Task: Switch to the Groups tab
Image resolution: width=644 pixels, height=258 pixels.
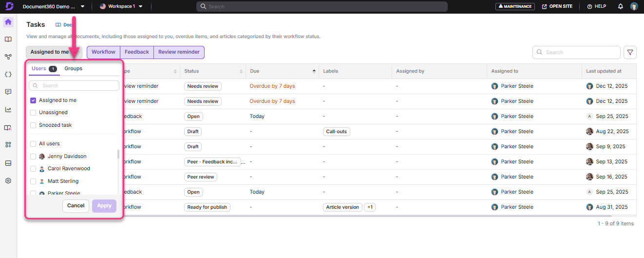Action: point(74,69)
